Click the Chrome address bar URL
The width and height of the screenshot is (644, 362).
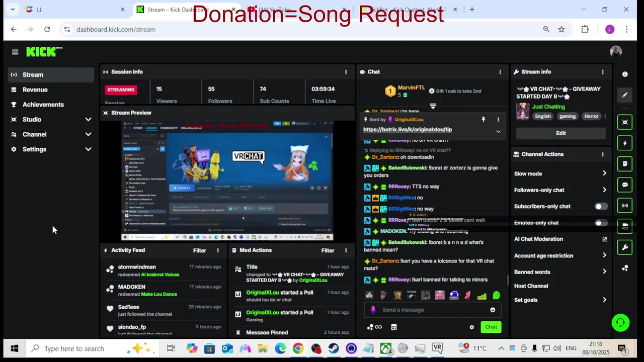click(x=116, y=29)
